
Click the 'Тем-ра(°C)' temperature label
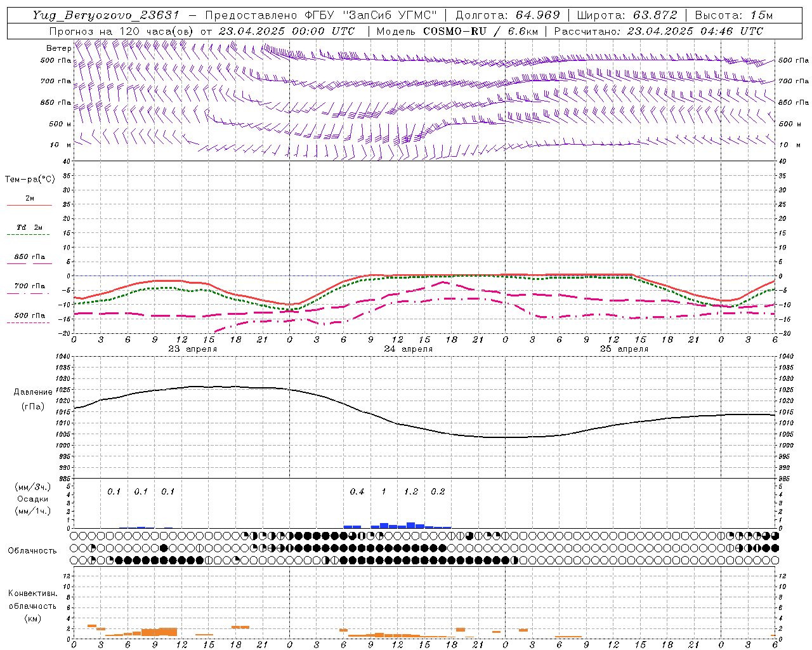[30, 180]
